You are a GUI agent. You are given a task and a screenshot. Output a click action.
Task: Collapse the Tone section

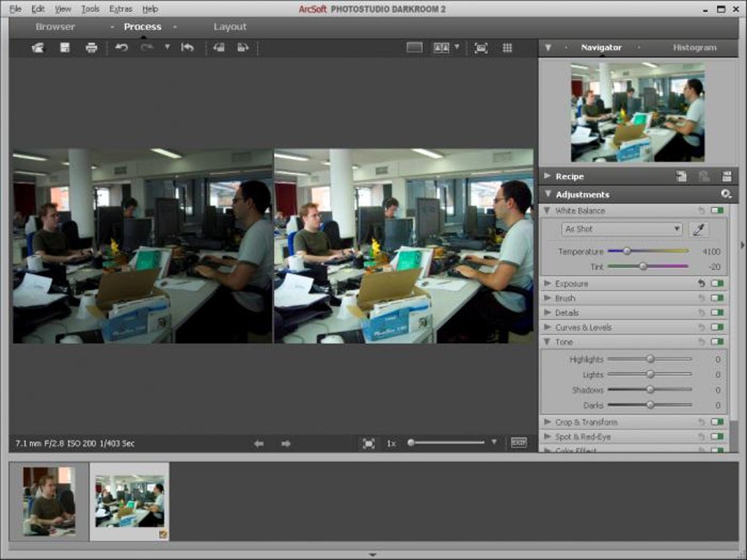coord(547,342)
